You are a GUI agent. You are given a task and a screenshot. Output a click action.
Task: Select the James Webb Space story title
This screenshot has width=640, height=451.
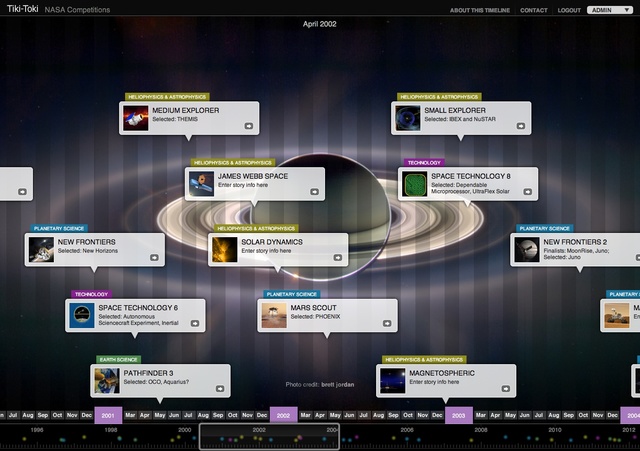pyautogui.click(x=253, y=176)
